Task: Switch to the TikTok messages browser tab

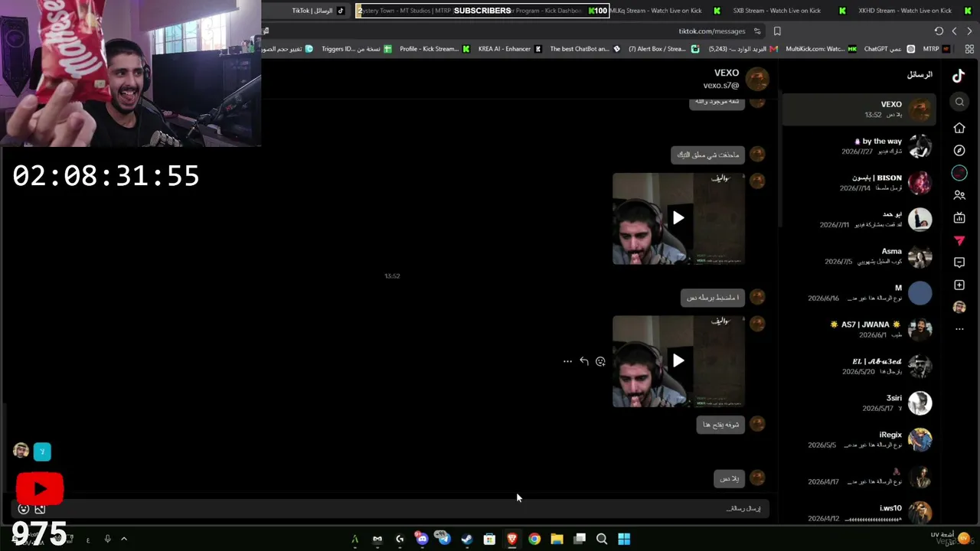Action: [318, 11]
